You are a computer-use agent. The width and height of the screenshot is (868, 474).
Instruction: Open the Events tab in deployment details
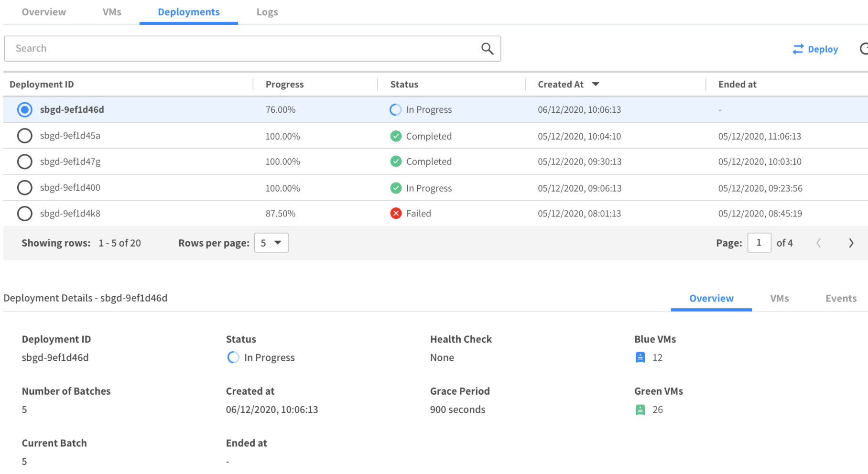point(841,298)
